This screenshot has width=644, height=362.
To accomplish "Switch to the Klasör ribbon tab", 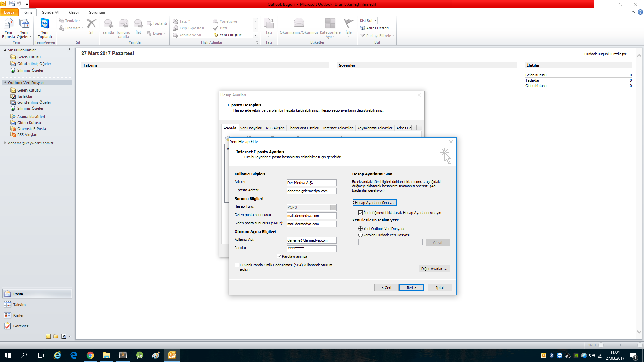I will [x=74, y=12].
